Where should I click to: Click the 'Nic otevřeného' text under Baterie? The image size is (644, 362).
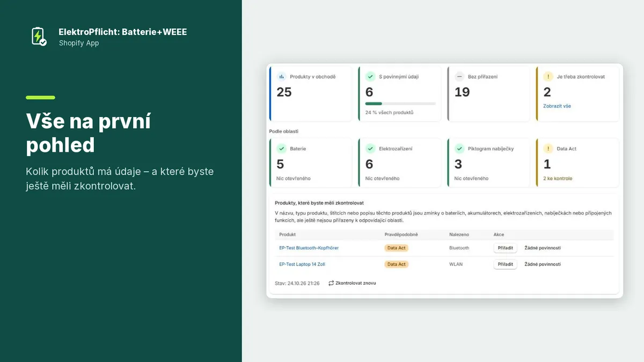click(294, 178)
